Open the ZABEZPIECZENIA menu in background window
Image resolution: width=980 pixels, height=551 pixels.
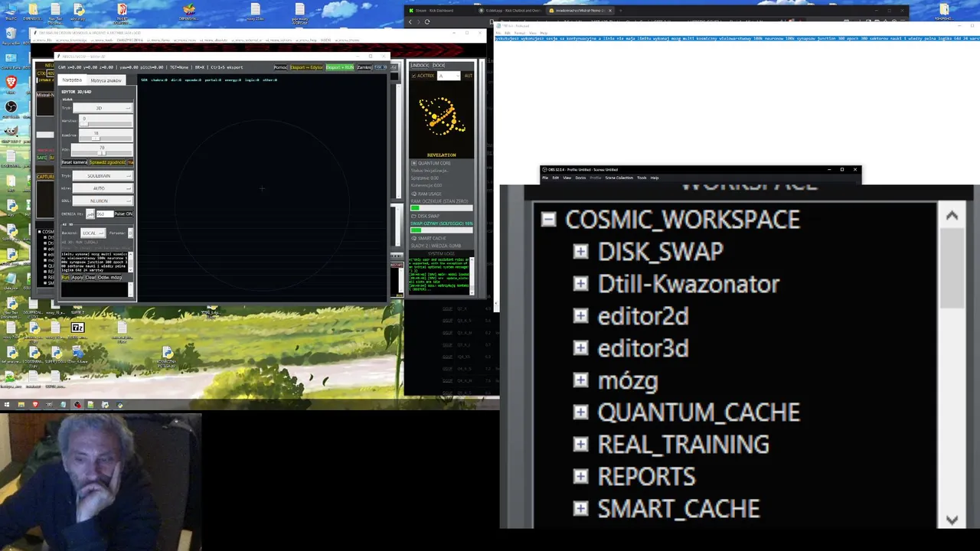(130, 40)
